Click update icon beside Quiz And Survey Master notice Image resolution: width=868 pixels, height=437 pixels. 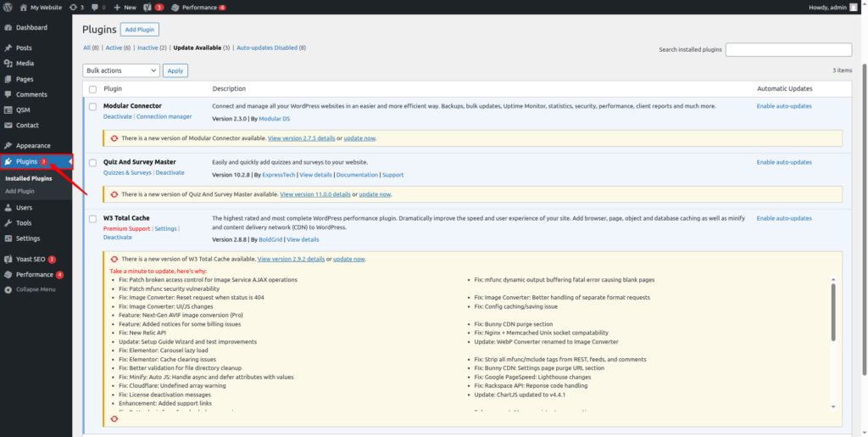click(x=114, y=194)
